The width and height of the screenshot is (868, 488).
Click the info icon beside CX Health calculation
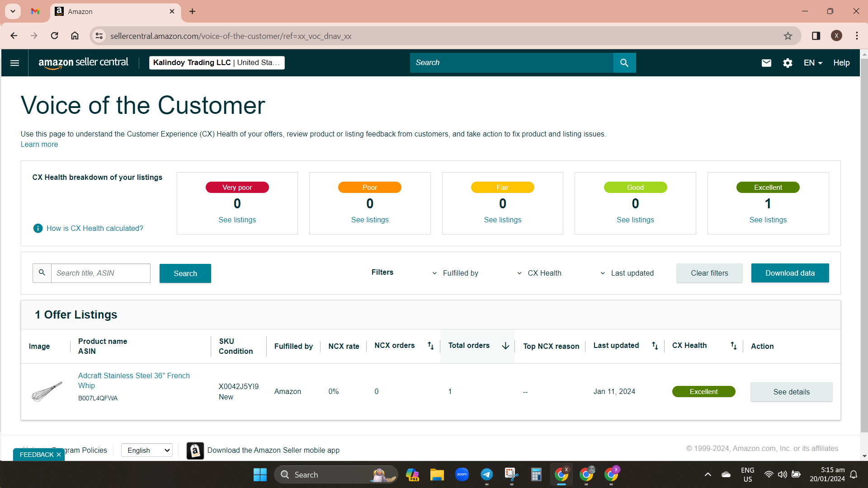(x=38, y=228)
